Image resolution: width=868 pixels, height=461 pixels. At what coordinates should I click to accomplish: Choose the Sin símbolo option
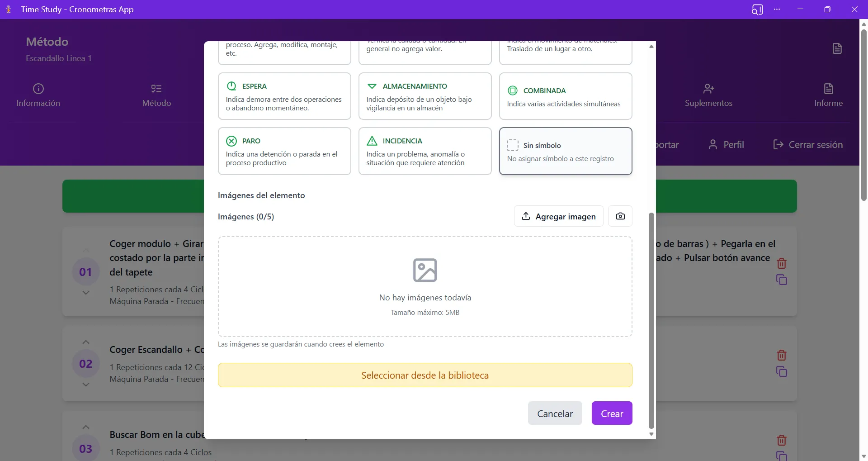click(x=566, y=151)
